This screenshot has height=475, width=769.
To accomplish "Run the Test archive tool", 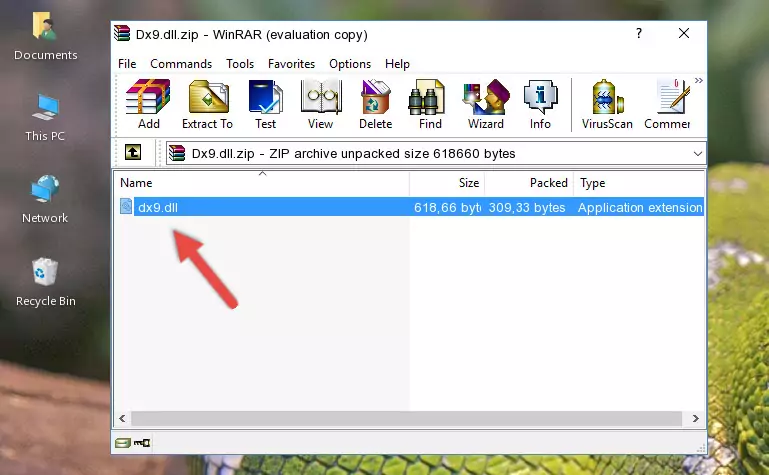I will (265, 104).
